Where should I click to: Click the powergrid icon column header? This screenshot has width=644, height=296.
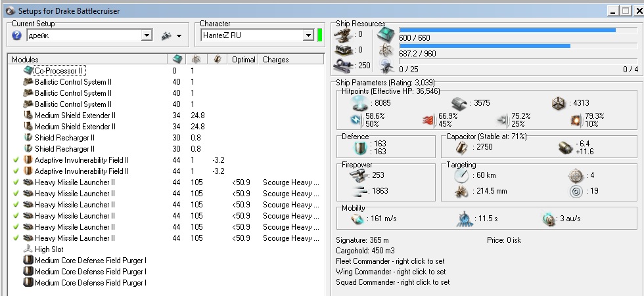pos(196,60)
